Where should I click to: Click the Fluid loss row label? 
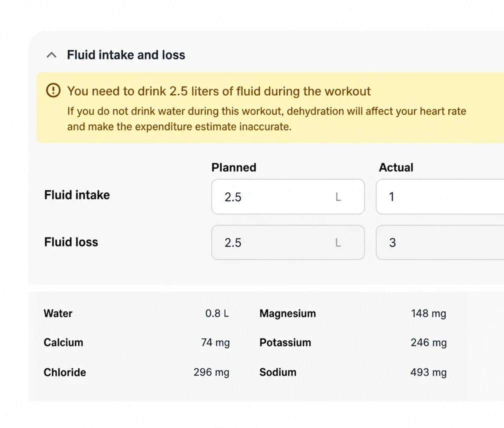[x=71, y=242]
